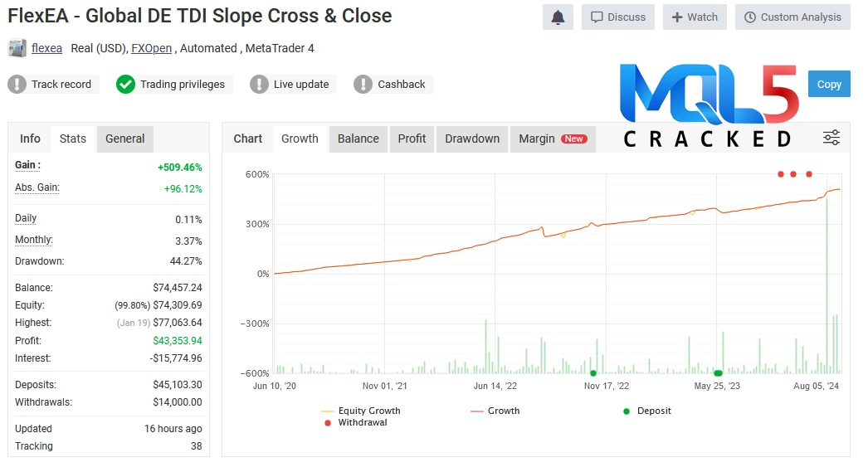Screen dimensions: 868x472
Task: Toggle Withdrawal legend series
Action: [356, 422]
